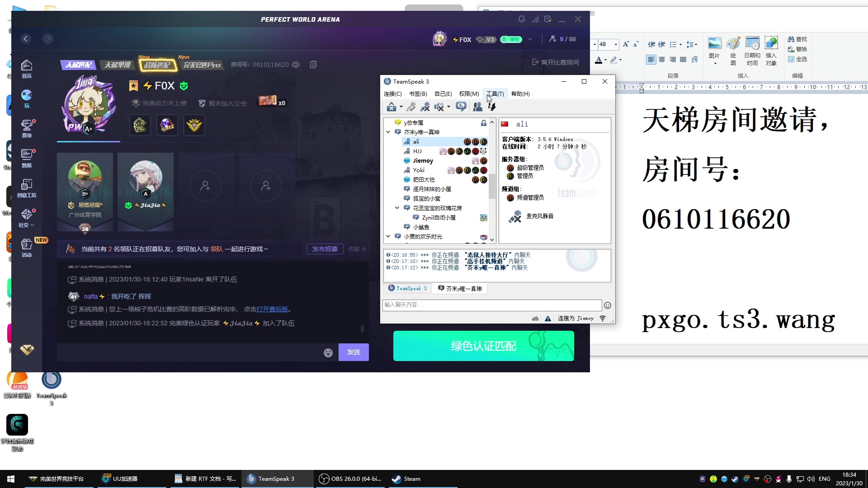Click shrink font icon in WordPad ribbon
This screenshot has height=488, width=868.
[636, 44]
